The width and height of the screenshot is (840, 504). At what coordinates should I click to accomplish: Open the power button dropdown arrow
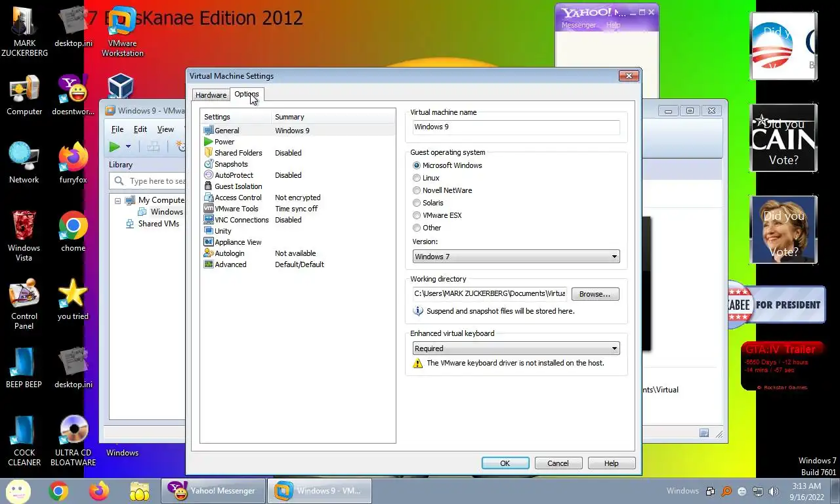[129, 146]
